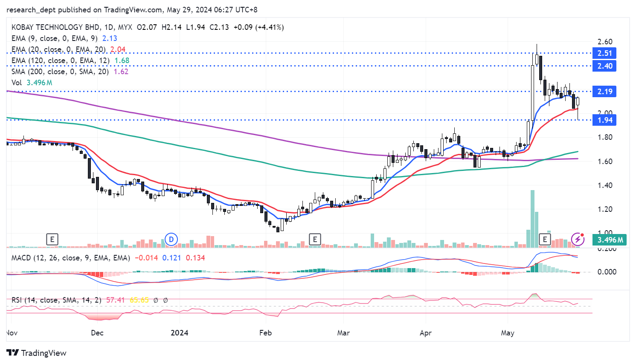The image size is (636, 364).
Task: Select the 2.51 price level label
Action: [604, 54]
